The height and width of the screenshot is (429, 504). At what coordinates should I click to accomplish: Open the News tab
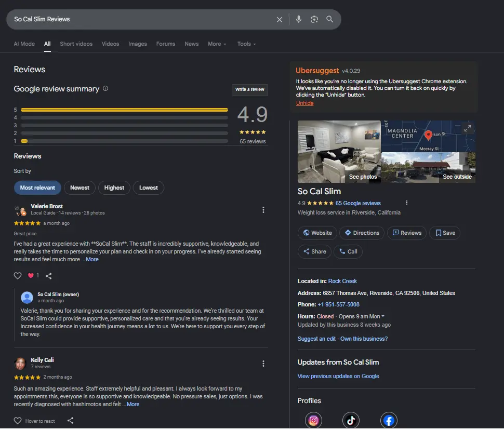(x=192, y=44)
